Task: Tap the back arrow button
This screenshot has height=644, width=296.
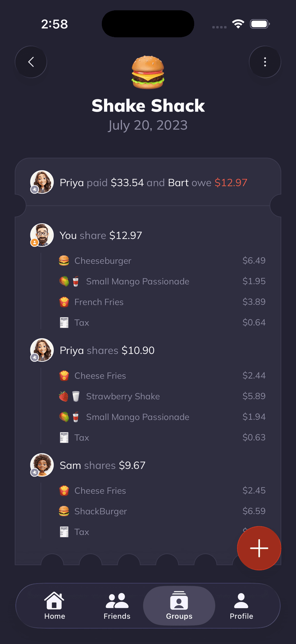Action: [31, 62]
